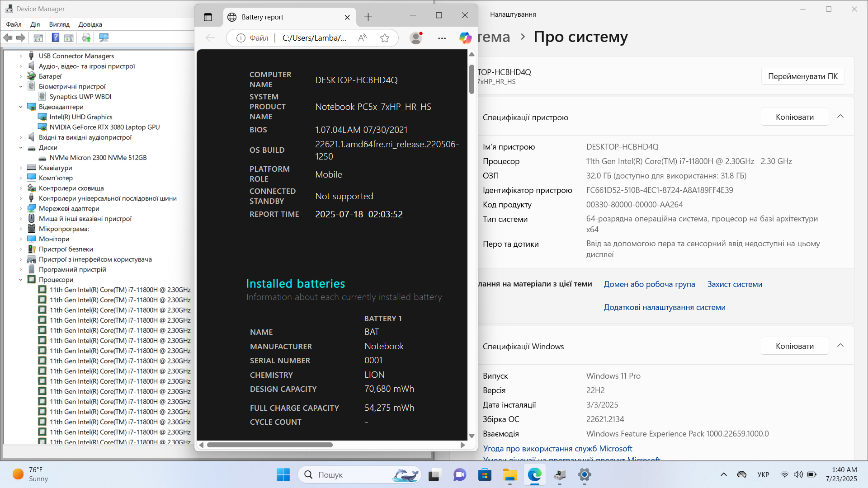
Task: Open Task View on the taskbar
Action: click(434, 475)
